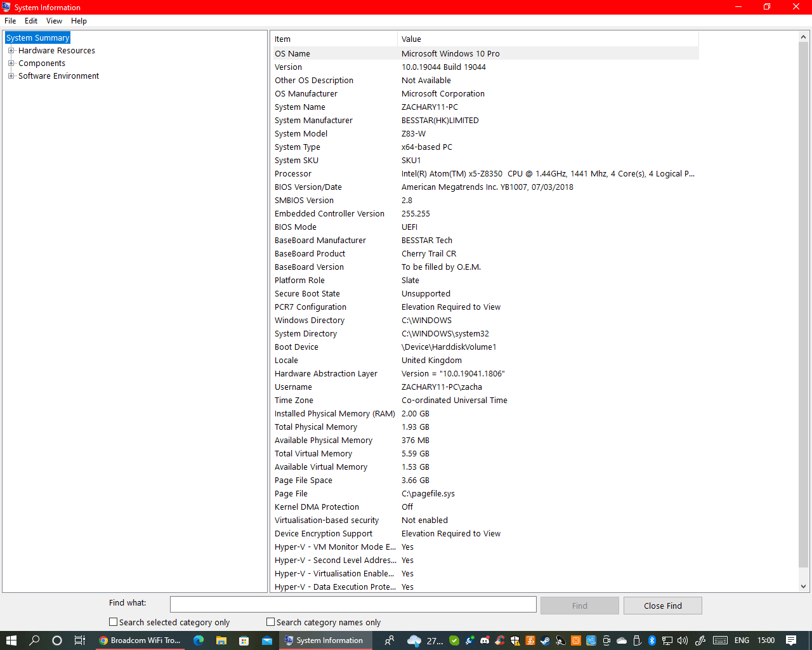812x650 pixels.
Task: Open Bluetooth tray icon
Action: 652,640
